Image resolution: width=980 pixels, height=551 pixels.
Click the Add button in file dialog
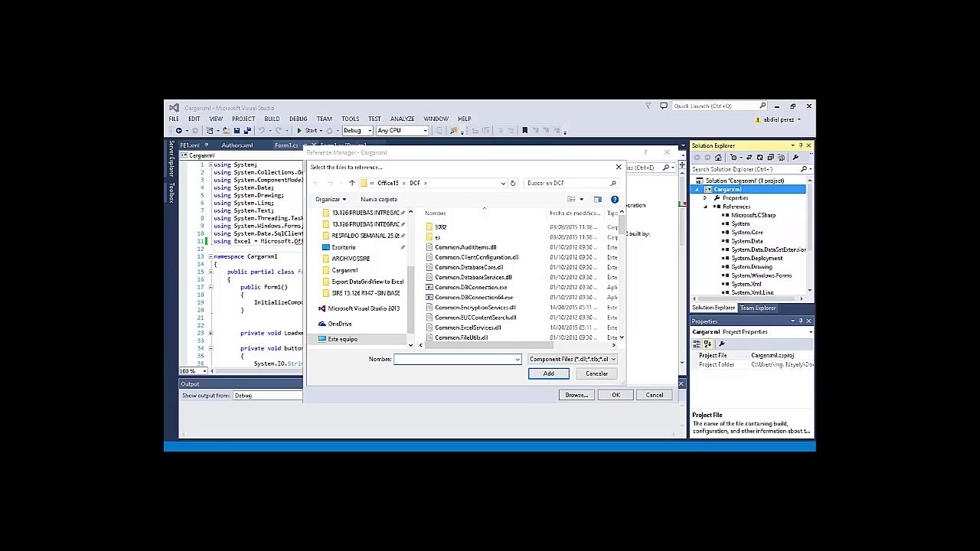pos(548,373)
